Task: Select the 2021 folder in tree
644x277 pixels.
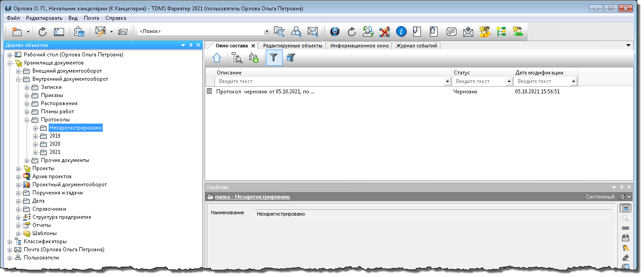Action: (x=55, y=152)
